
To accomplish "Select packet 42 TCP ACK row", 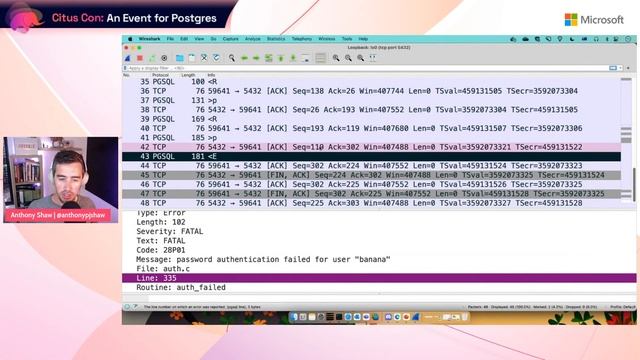I will coord(371,147).
